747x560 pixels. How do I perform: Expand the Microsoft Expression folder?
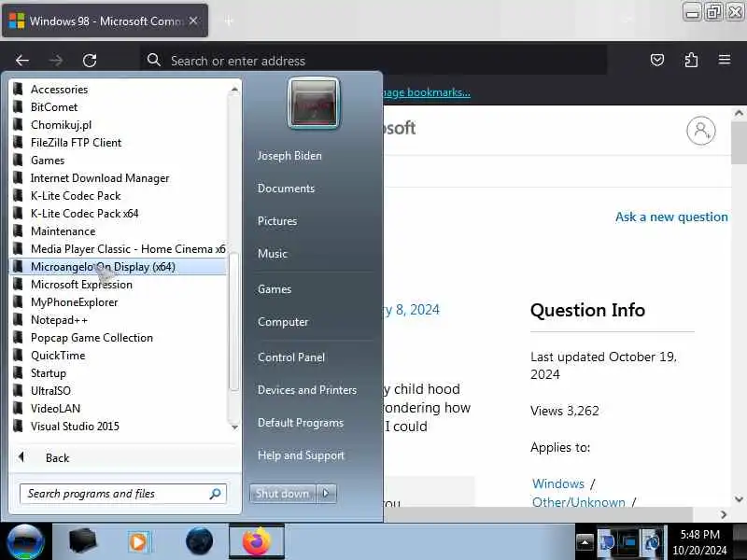(119, 285)
